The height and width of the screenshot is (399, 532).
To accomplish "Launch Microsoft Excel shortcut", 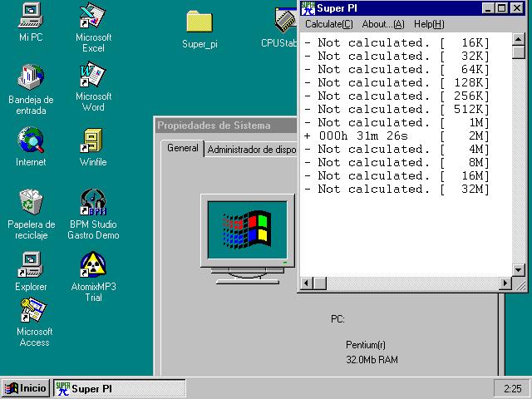I will click(x=93, y=27).
